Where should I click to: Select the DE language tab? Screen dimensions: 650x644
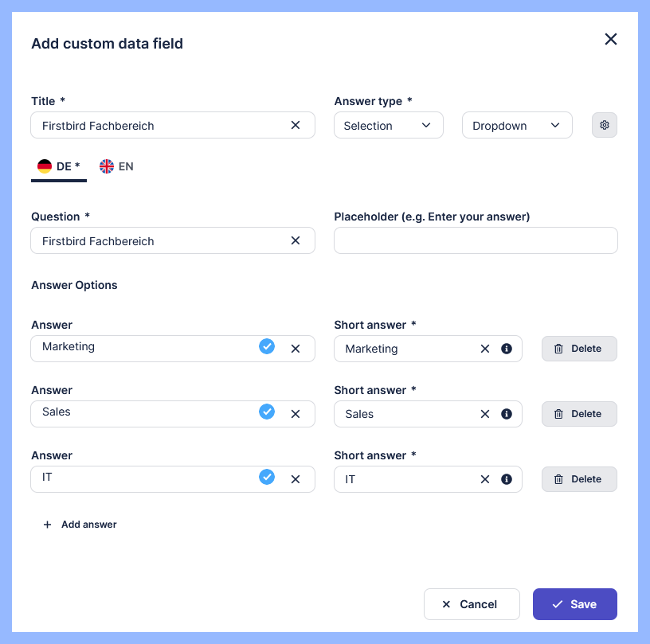(x=59, y=166)
